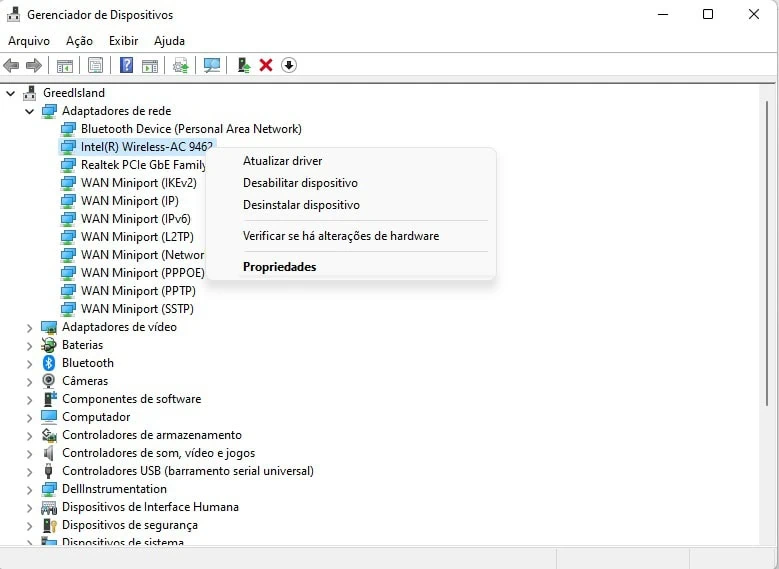The image size is (779, 569).
Task: Expand Dispositivos de Interface Humana
Action: coord(30,508)
